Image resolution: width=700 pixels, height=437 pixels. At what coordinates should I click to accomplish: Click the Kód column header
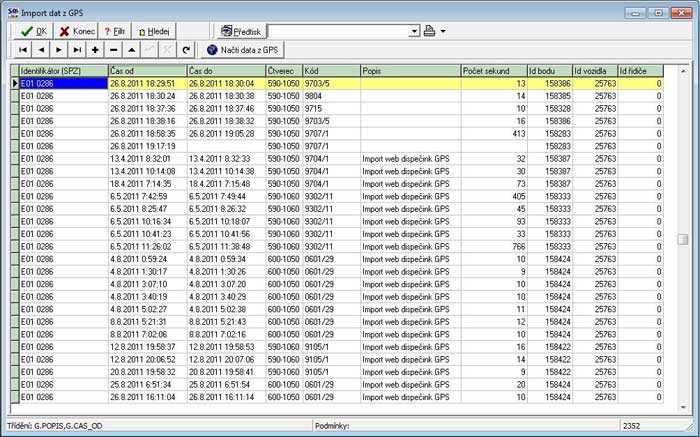[331, 71]
